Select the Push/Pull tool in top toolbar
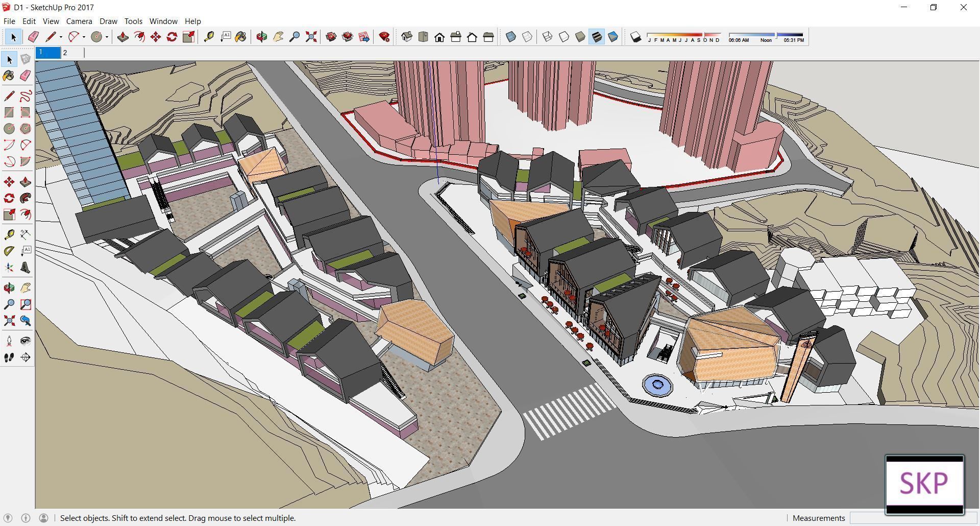Image resolution: width=980 pixels, height=526 pixels. tap(122, 37)
